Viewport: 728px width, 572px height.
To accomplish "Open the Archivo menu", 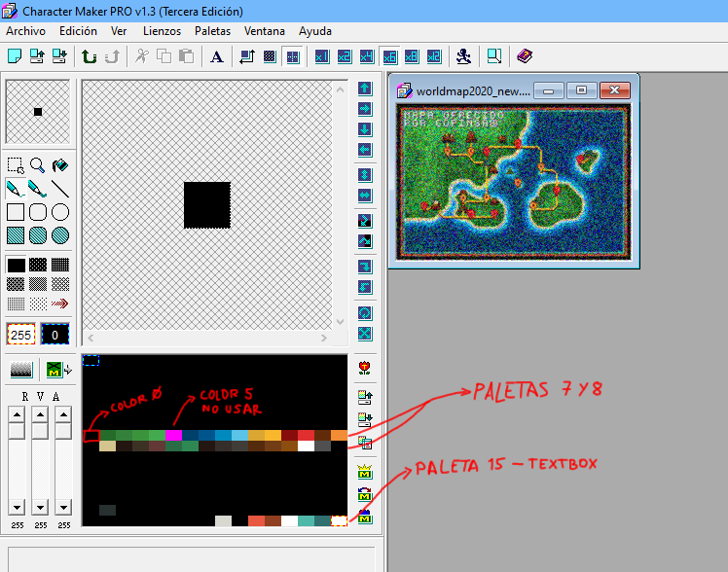I will click(x=25, y=31).
